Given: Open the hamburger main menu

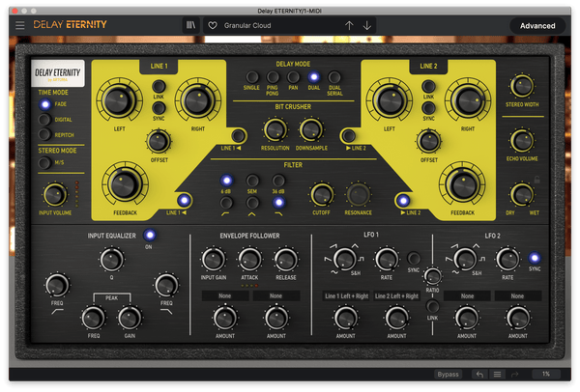Looking at the screenshot, I should coord(20,25).
